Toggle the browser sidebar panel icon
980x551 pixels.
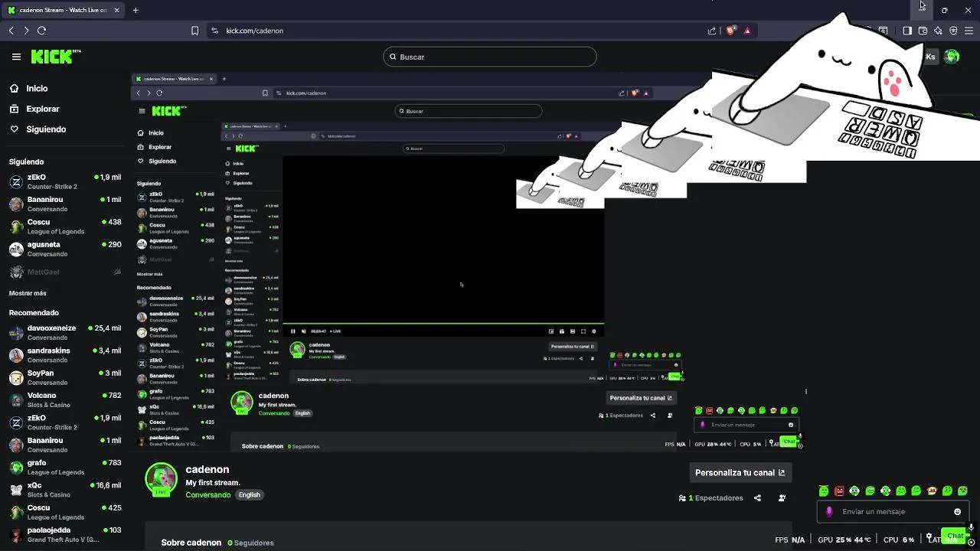[907, 31]
